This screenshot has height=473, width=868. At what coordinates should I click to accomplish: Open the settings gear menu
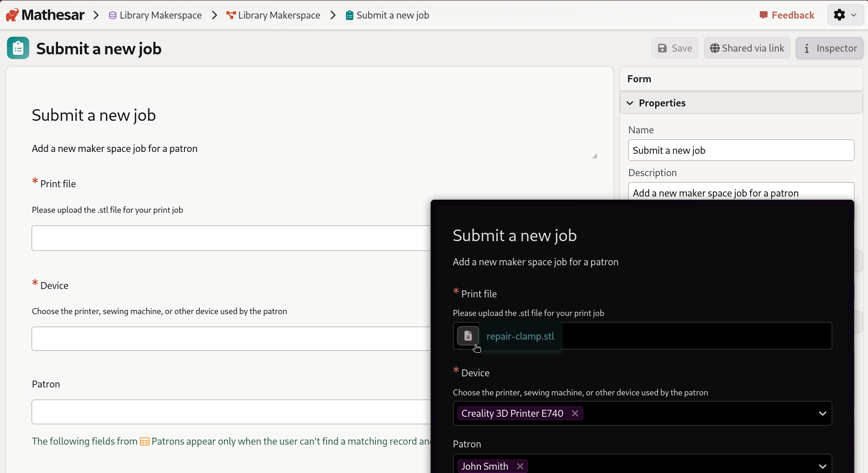845,14
